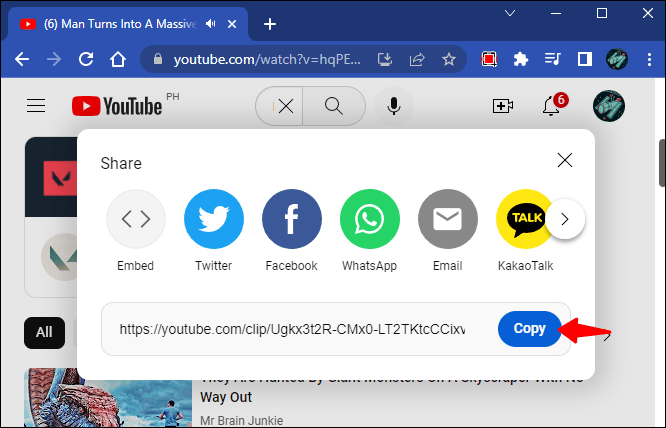This screenshot has height=428, width=666.
Task: Close the Man Turns Into A Massive tab
Action: (x=232, y=24)
